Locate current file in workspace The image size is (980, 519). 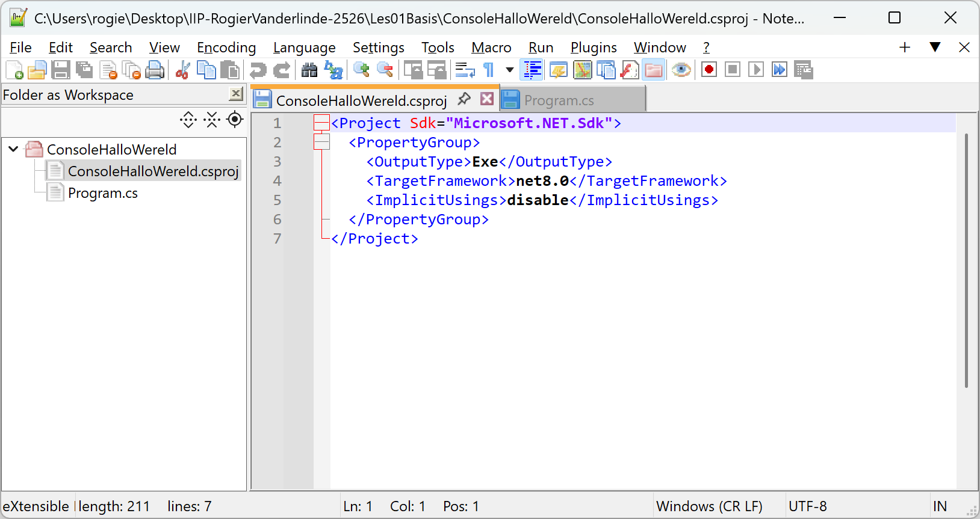coord(235,120)
